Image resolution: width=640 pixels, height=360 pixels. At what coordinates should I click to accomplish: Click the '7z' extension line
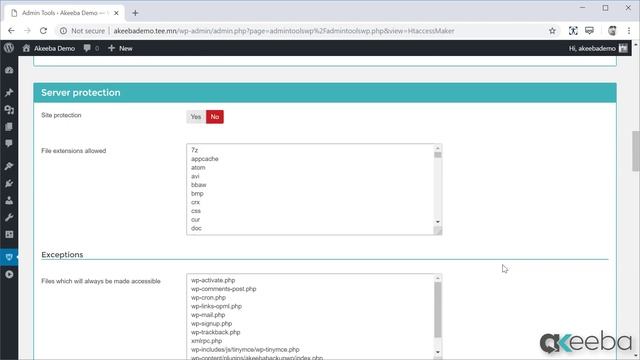click(x=194, y=150)
